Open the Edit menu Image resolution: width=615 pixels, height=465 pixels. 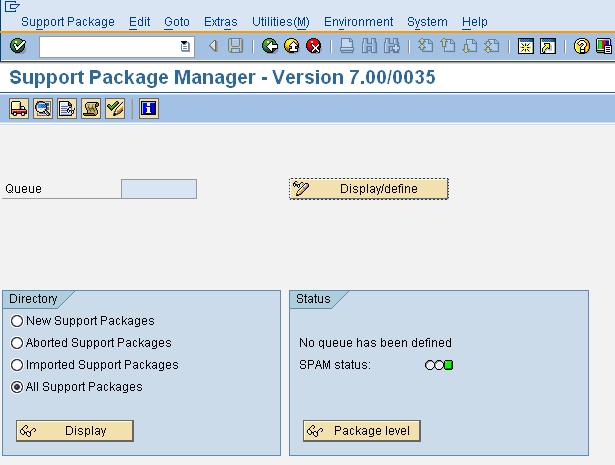[x=140, y=22]
